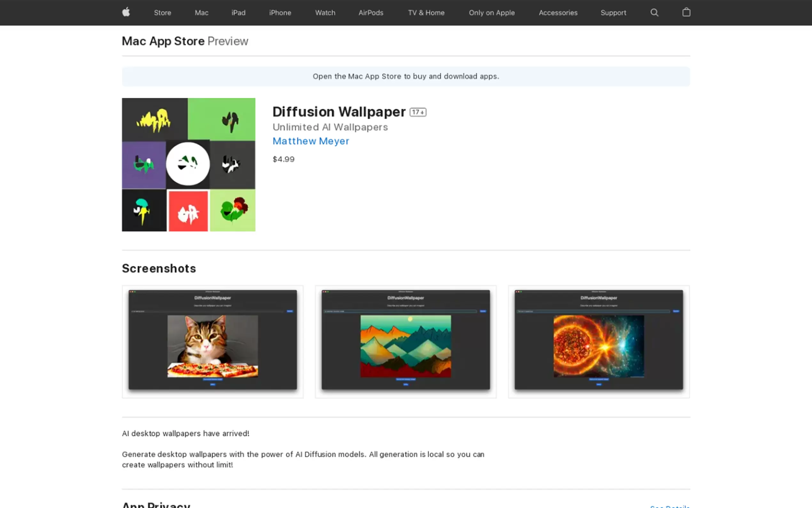Screen dimensions: 812x508
Task: Open the shopping bag icon
Action: [686, 12]
